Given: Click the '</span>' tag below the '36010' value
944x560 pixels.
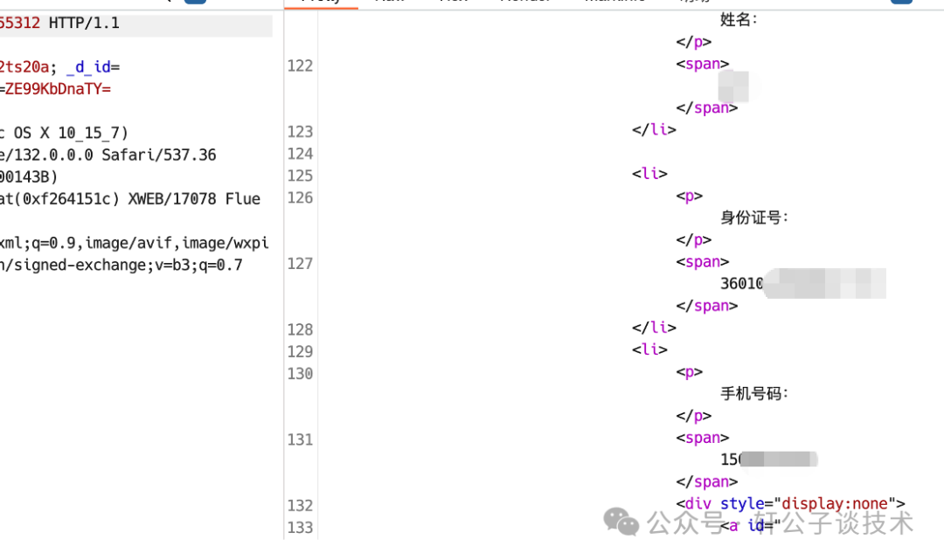Looking at the screenshot, I should pyautogui.click(x=707, y=306).
